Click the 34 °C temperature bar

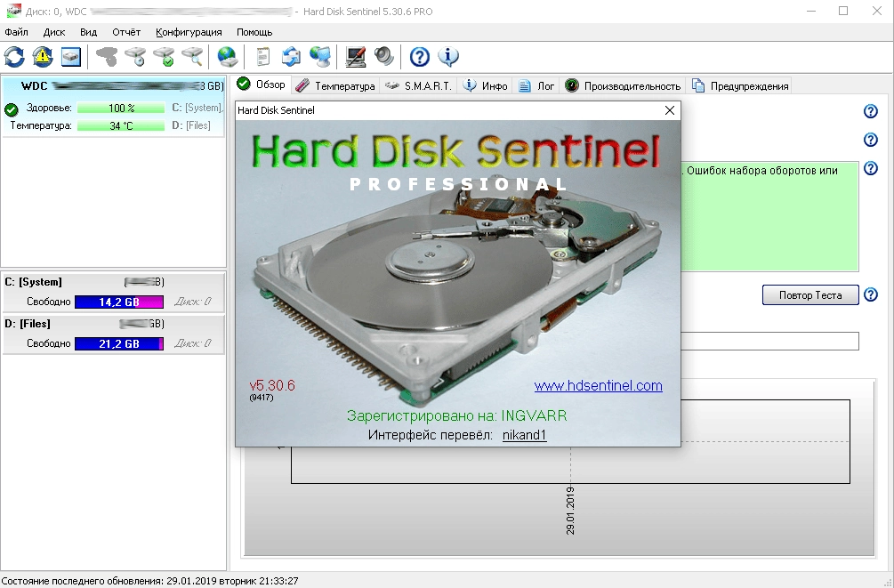coord(121,125)
